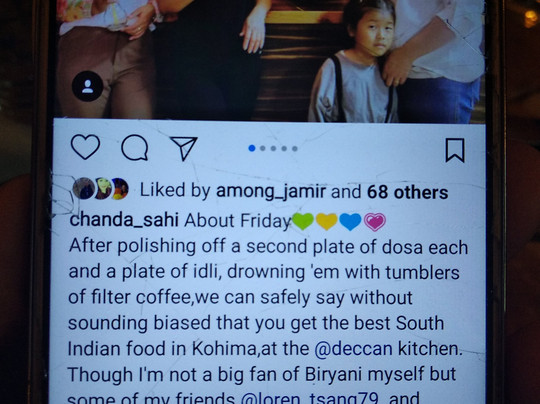Jump to second carousel dot
The width and height of the screenshot is (540, 404).
[x=263, y=148]
